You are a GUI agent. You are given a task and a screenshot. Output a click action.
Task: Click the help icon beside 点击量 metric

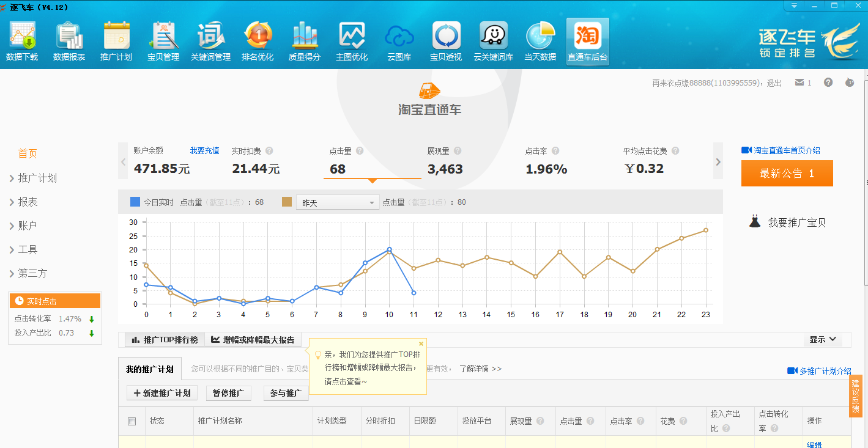(x=360, y=151)
